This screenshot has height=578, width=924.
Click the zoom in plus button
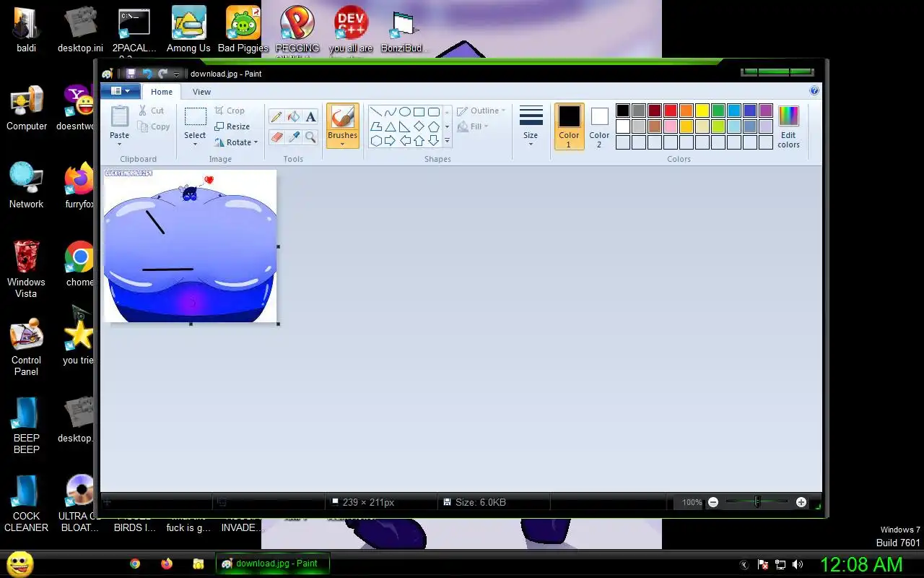point(801,502)
